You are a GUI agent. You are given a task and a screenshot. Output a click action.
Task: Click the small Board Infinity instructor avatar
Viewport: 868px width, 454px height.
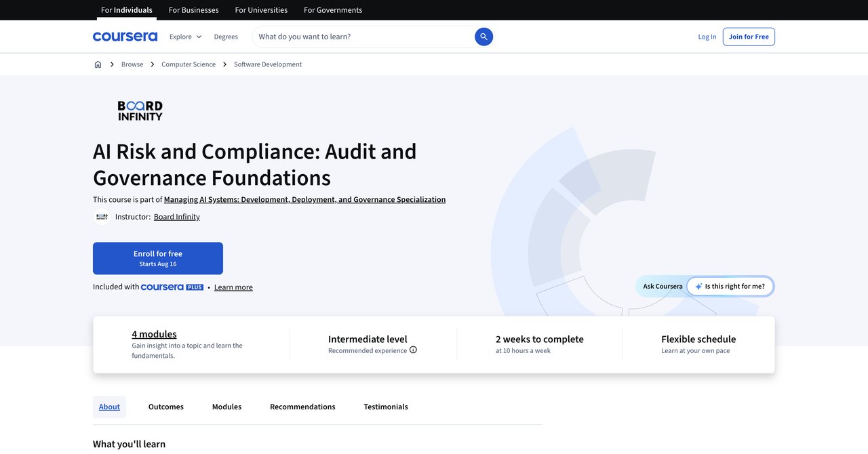(x=102, y=217)
